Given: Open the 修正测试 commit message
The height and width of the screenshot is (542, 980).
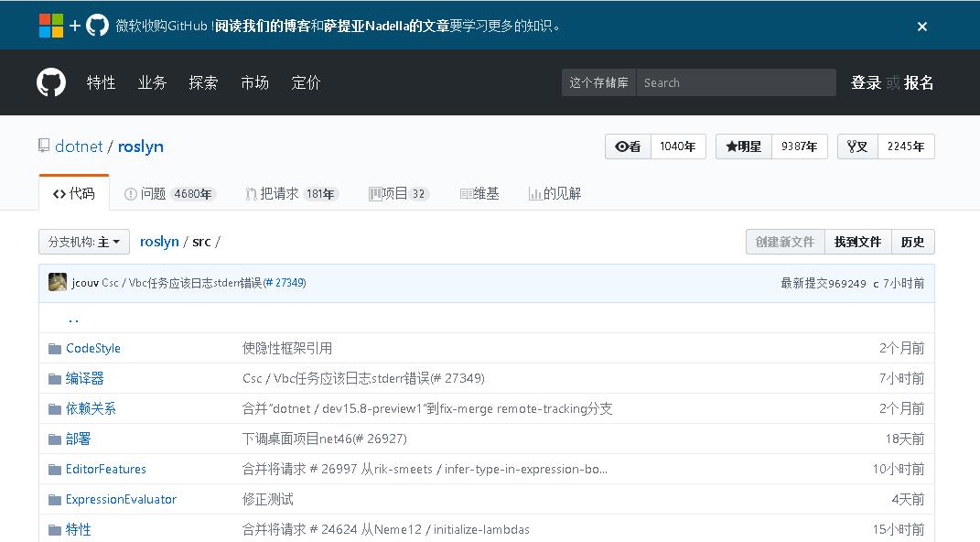Looking at the screenshot, I should pos(268,500).
